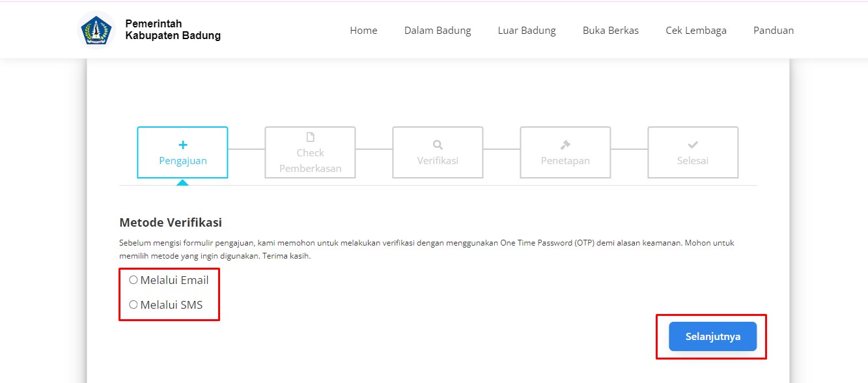Open the Panduan guide menu
This screenshot has height=383, width=868.
[774, 30]
